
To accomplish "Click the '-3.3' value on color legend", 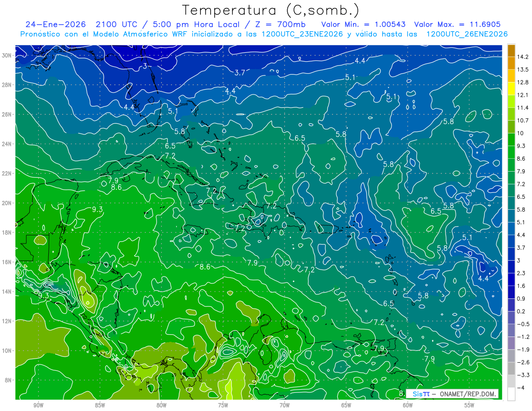I will tap(524, 375).
